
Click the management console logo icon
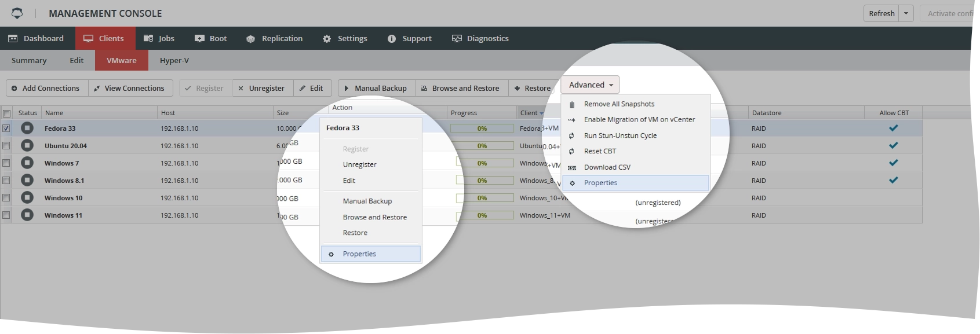click(x=17, y=13)
